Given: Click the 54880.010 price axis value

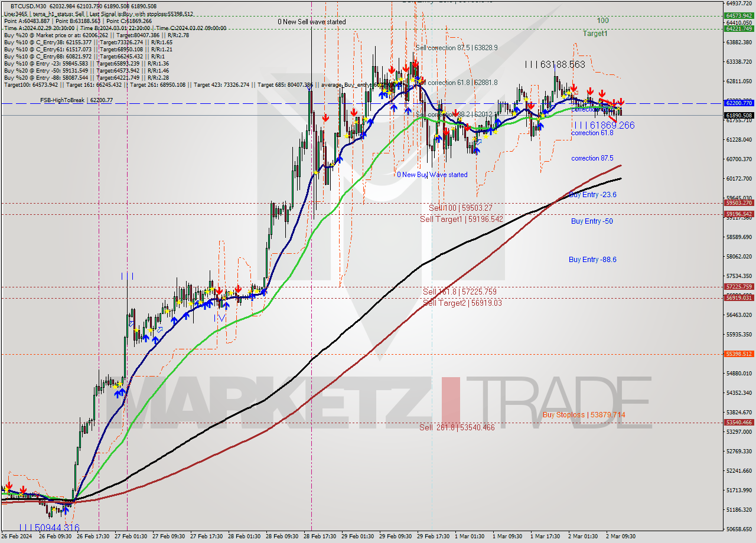Looking at the screenshot, I should point(739,373).
